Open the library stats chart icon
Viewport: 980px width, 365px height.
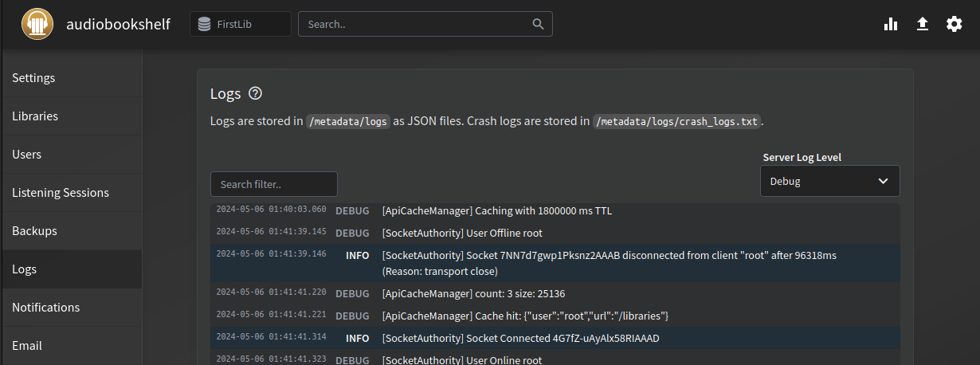891,24
